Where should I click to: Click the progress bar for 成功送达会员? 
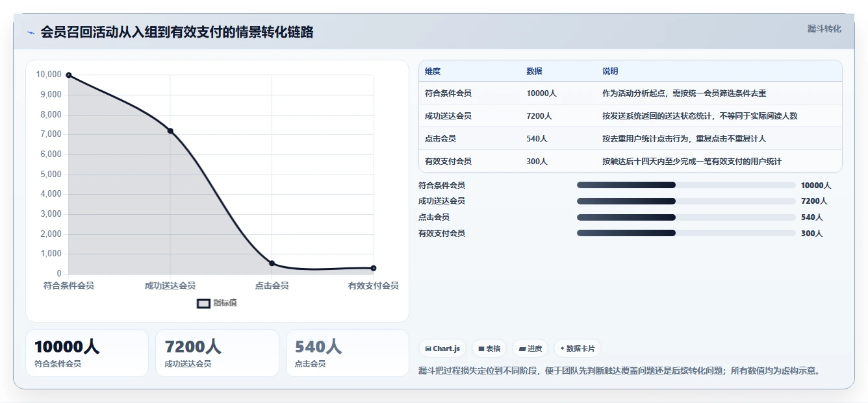coord(686,201)
